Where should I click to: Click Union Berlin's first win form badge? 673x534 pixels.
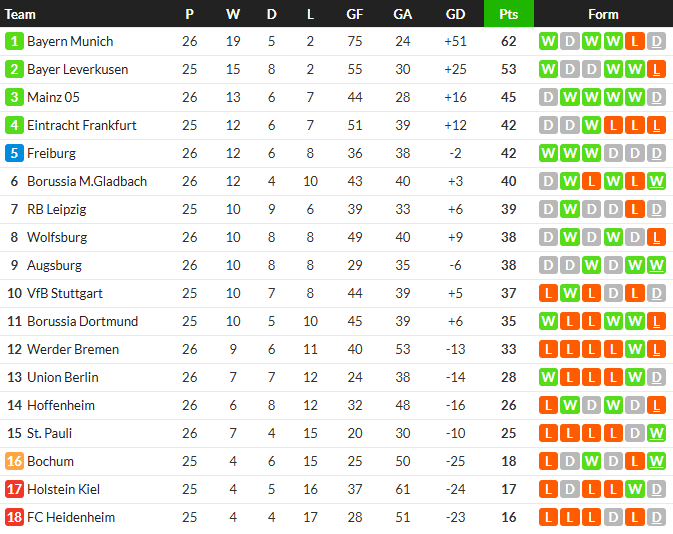pyautogui.click(x=548, y=377)
